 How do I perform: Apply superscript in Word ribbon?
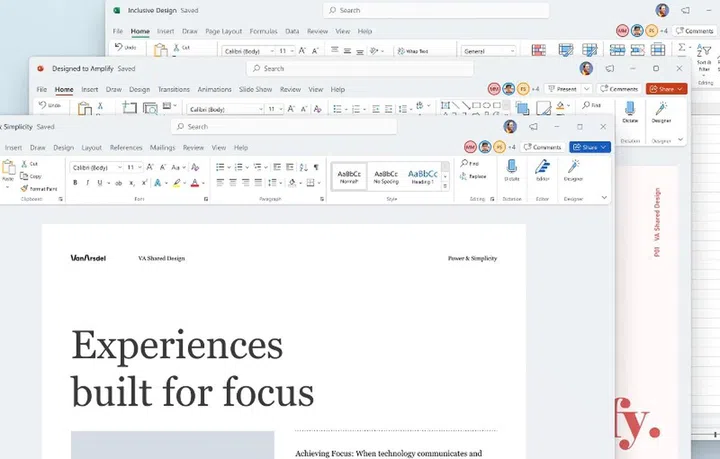tap(144, 183)
